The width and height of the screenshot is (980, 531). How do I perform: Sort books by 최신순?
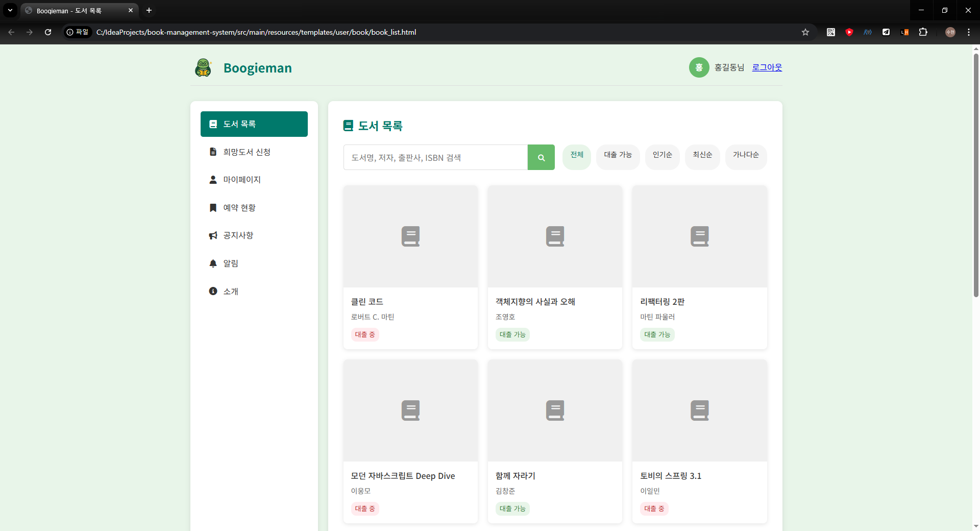coord(702,155)
